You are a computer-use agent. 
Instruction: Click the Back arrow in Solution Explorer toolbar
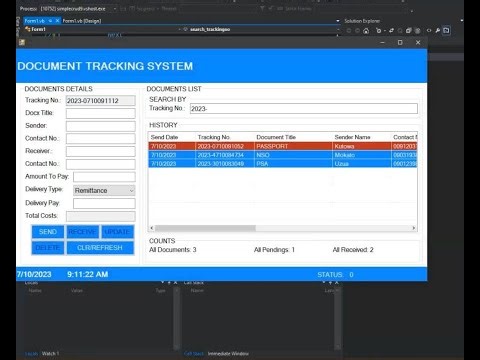349,31
